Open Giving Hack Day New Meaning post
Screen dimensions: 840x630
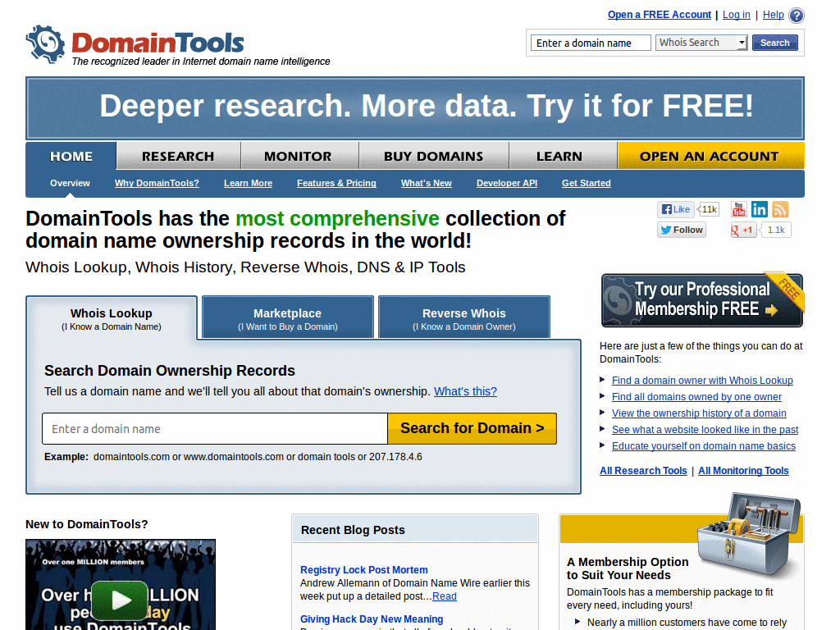tap(372, 619)
